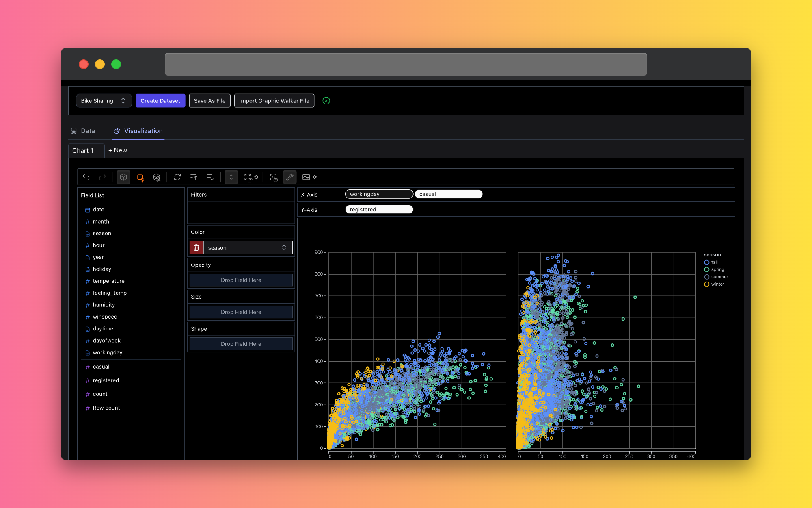Toggle the debug wrench tool

pos(289,177)
